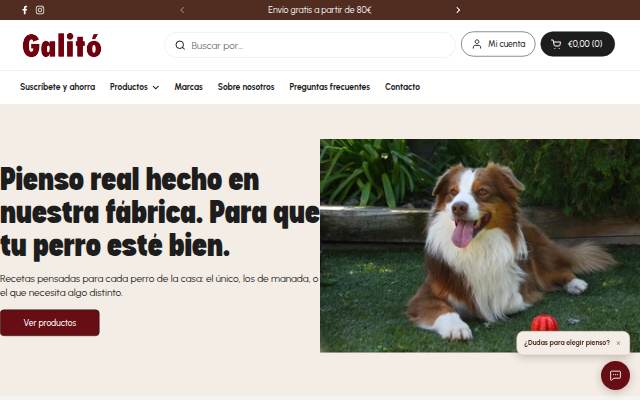Open the Facebook page icon
640x400 pixels.
click(25, 10)
